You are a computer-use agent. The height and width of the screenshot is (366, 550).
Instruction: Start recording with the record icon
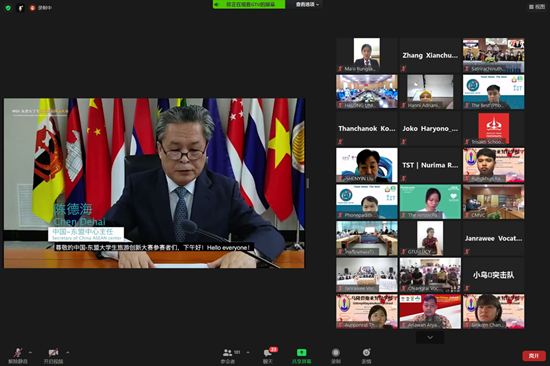(336, 355)
